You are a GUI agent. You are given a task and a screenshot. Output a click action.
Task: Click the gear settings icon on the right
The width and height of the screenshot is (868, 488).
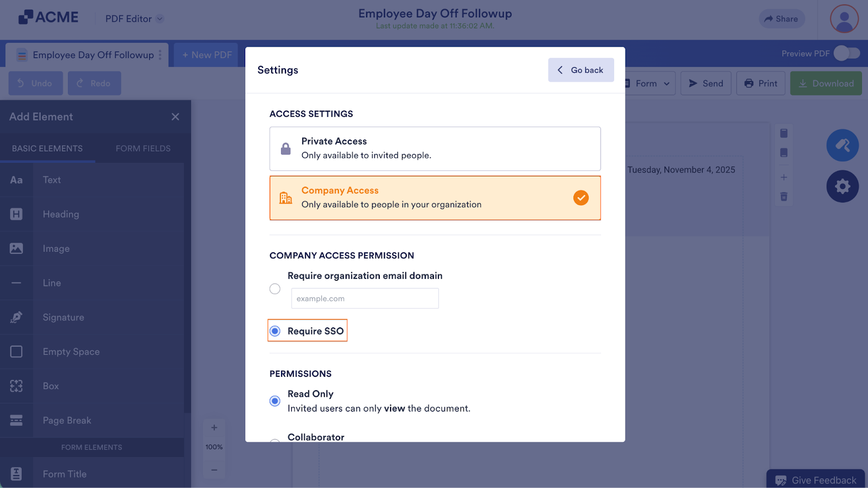click(x=842, y=187)
